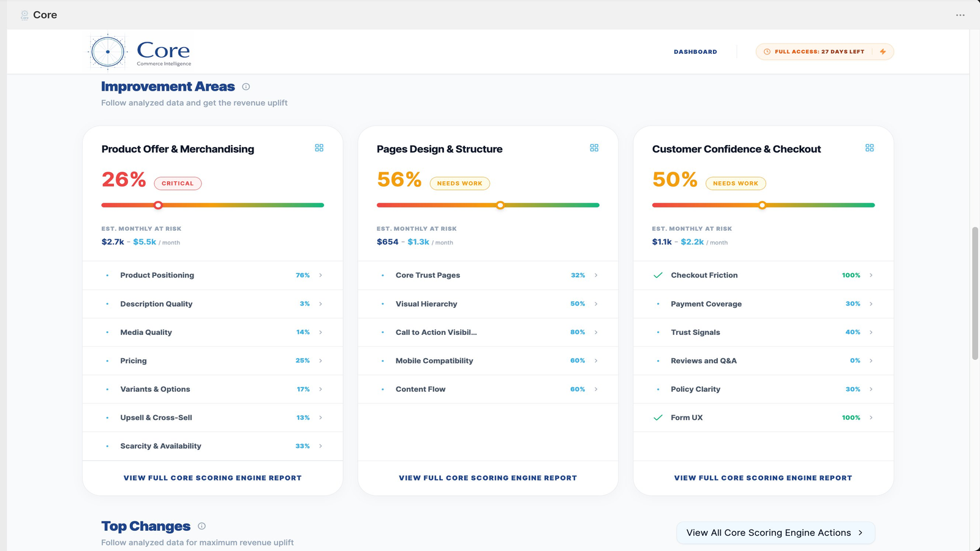Open grid icon on Customer Confidence & Checkout card
This screenshot has width=980, height=551.
pos(870,148)
